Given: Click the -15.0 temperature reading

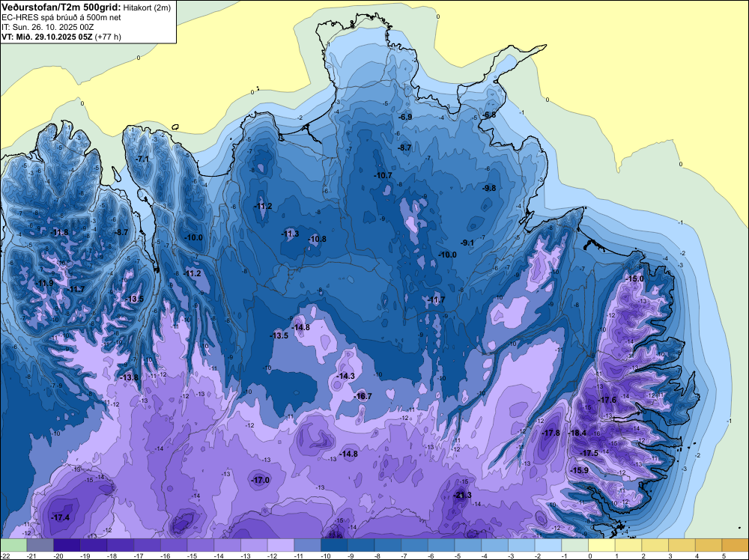Looking at the screenshot, I should point(635,279).
